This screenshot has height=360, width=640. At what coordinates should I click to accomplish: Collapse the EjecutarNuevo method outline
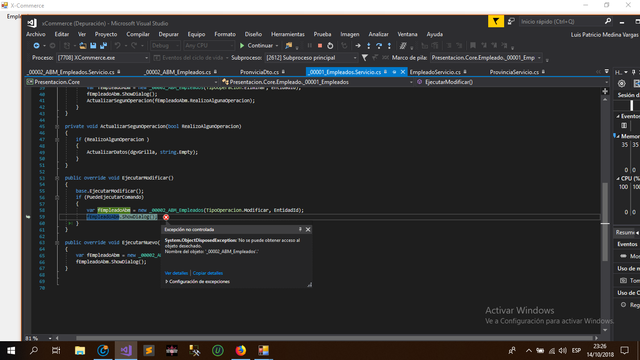pyautogui.click(x=57, y=242)
